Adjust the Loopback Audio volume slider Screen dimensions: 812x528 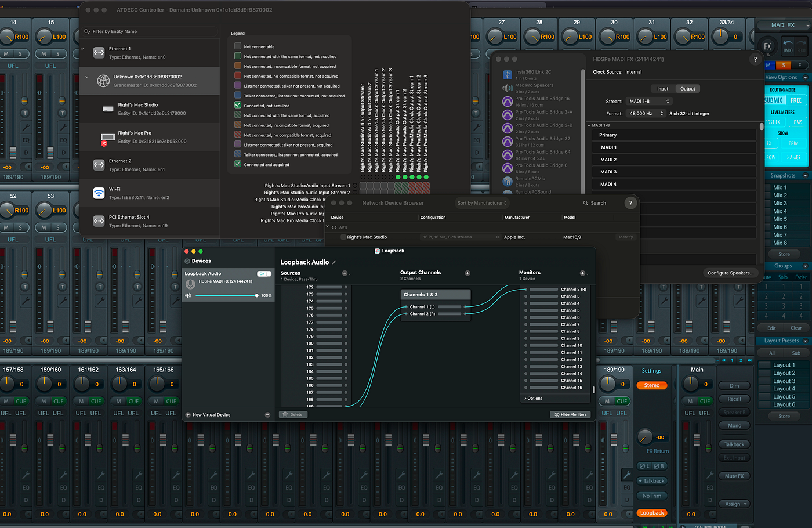pyautogui.click(x=226, y=296)
